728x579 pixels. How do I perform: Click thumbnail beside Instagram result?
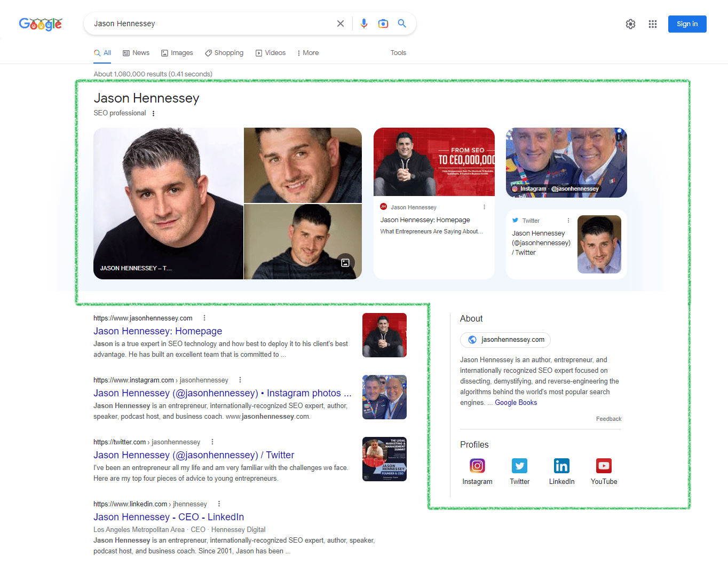point(384,397)
